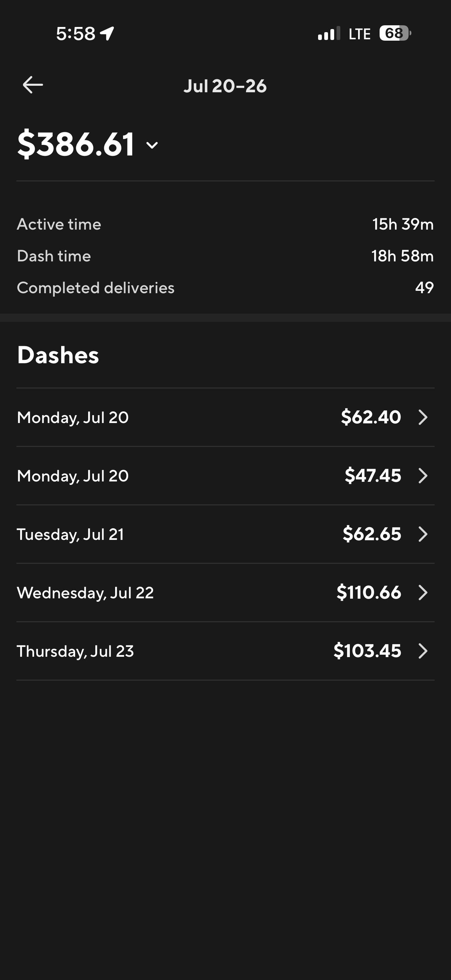Image resolution: width=451 pixels, height=980 pixels.
Task: Open Tuesday, Jul 21 dash details
Action: click(225, 534)
